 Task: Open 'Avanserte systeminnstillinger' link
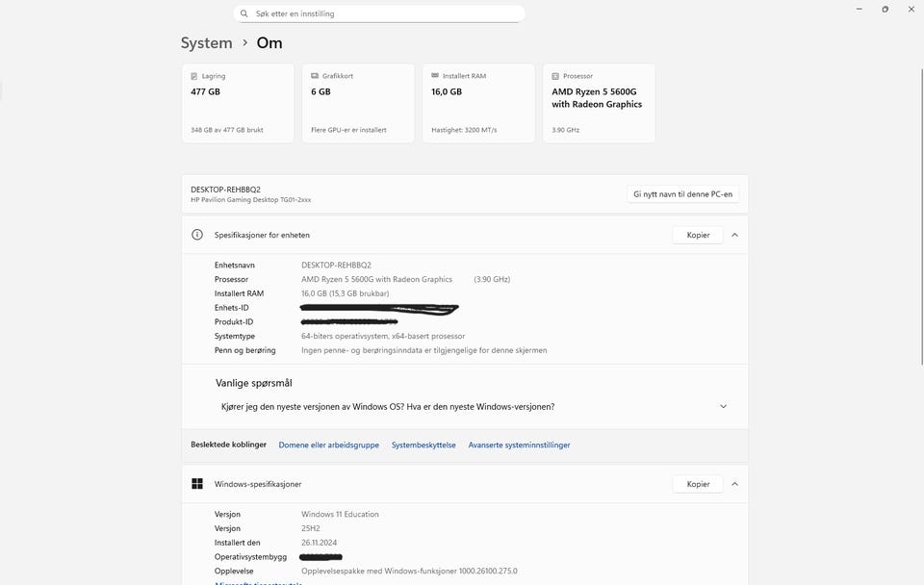click(x=519, y=445)
